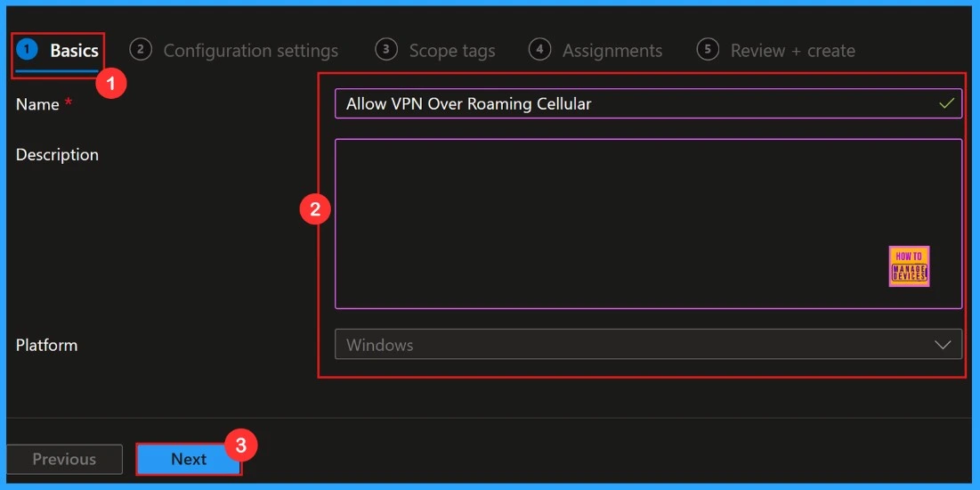
Task: Expand the Platform dropdown chevron
Action: point(943,345)
